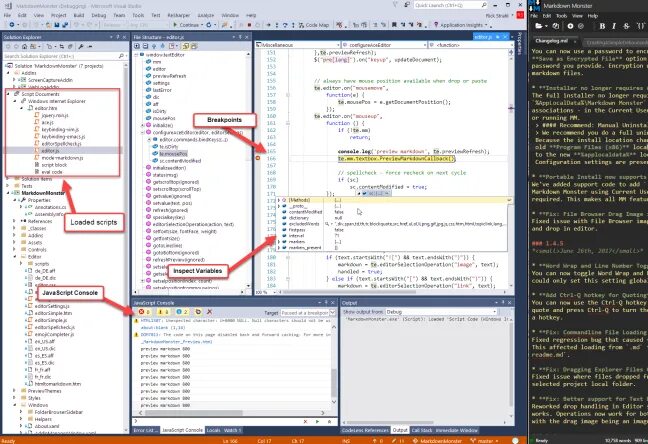Toggle the errors filter in JavaScript Console
The image size is (648, 444).
tap(145, 312)
